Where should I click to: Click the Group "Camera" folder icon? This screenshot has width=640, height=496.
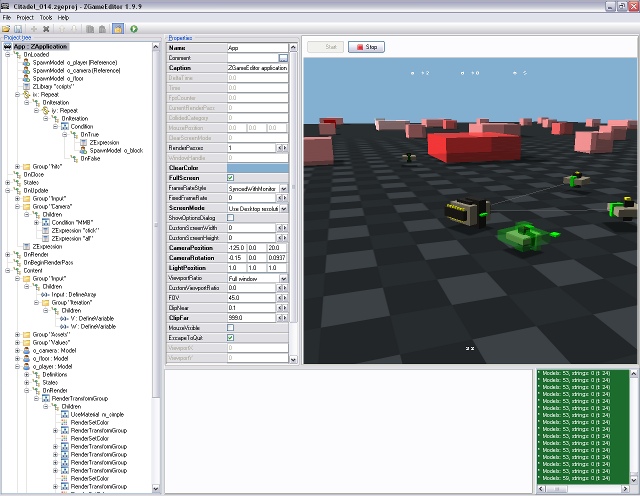click(27, 207)
